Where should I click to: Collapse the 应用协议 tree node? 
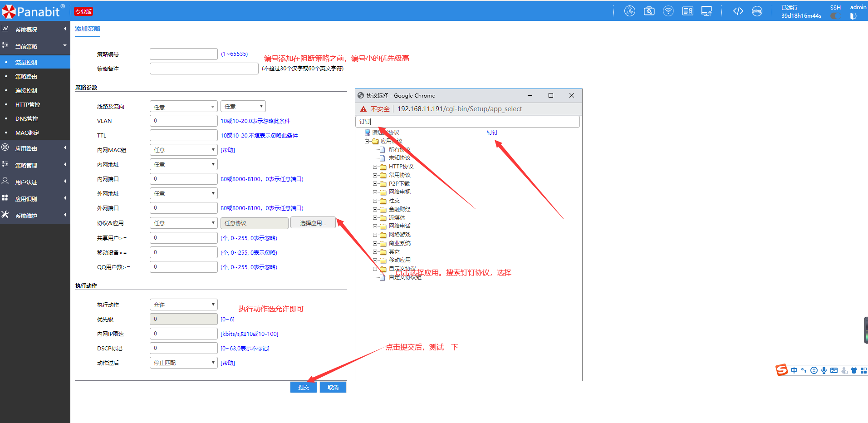point(367,141)
